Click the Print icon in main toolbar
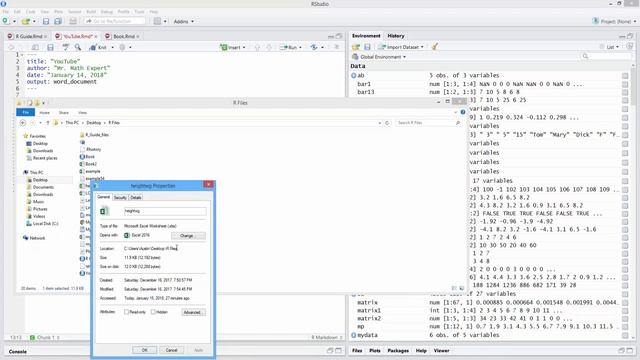Viewport: 640px width, 360px height. tap(73, 21)
